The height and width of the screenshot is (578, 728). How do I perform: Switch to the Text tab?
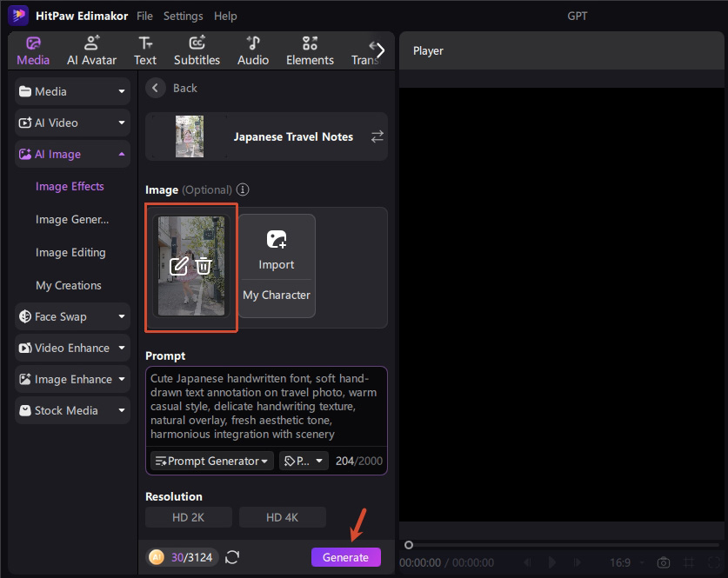click(x=145, y=51)
